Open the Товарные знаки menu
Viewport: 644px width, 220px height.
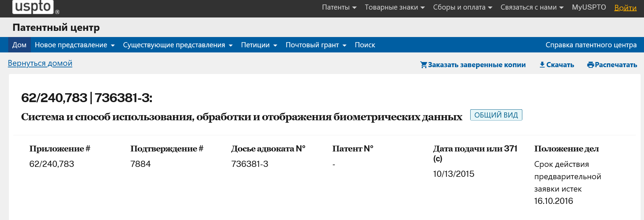click(395, 7)
